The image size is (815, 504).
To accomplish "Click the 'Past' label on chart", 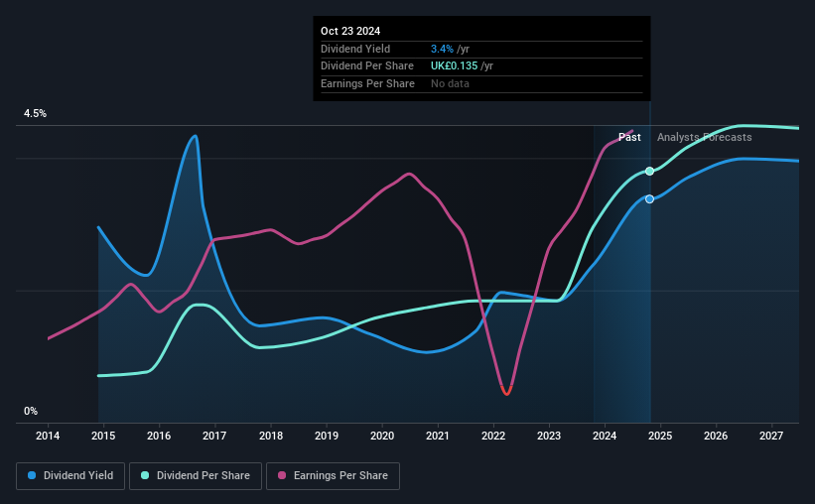I will pos(629,137).
